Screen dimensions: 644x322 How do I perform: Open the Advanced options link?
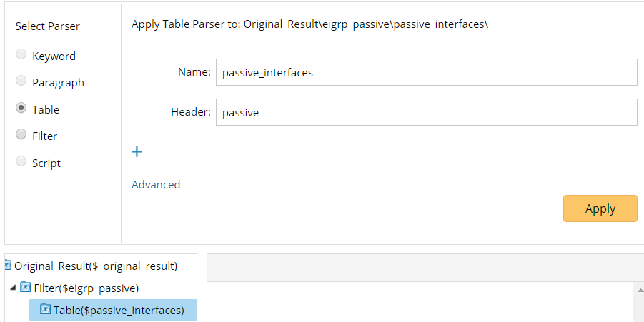(156, 184)
